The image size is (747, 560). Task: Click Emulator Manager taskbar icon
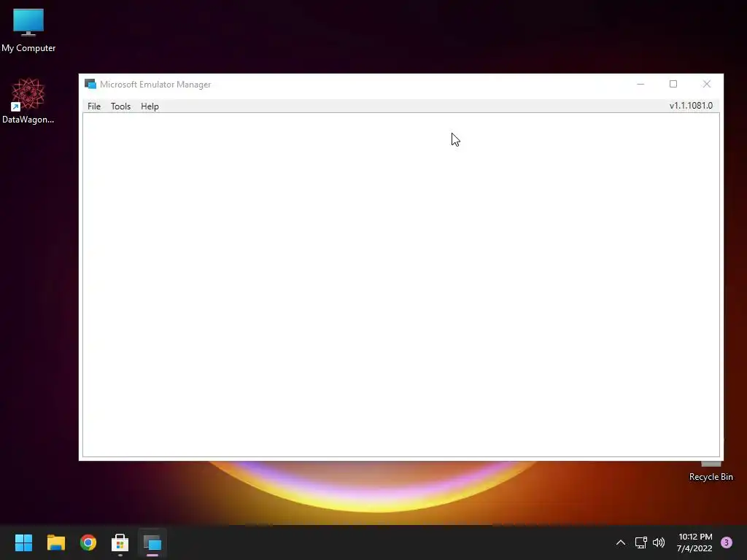(152, 542)
